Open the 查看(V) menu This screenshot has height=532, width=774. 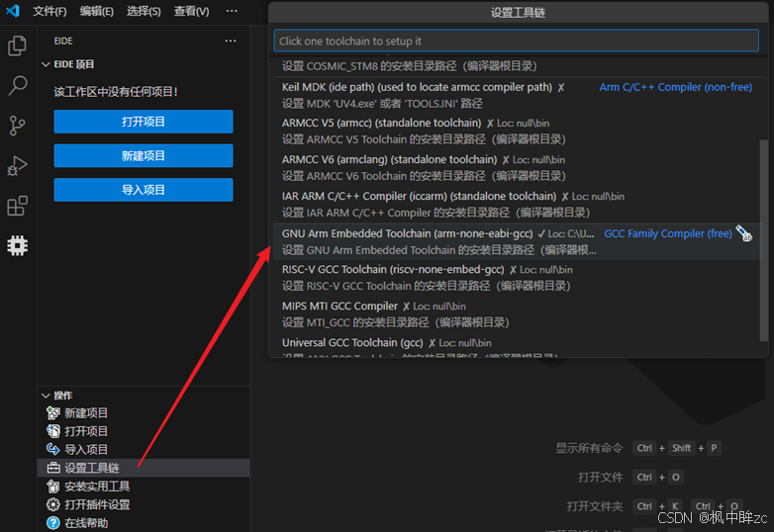coord(192,11)
